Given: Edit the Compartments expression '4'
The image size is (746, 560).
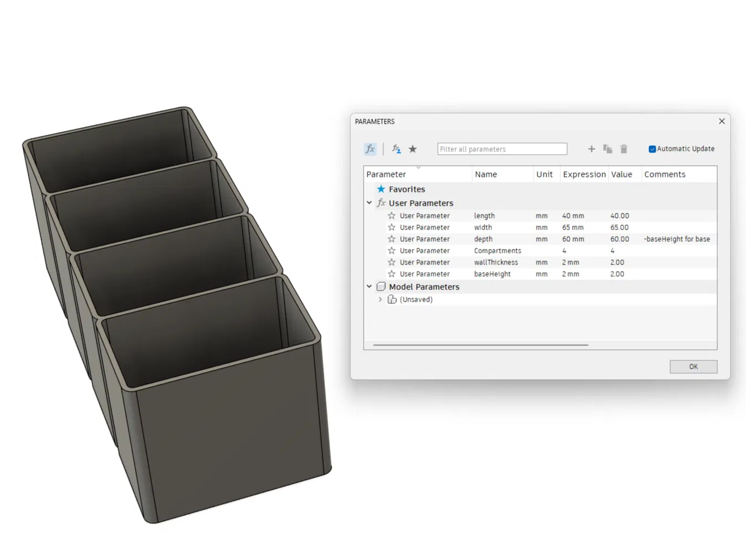Looking at the screenshot, I should point(564,251).
